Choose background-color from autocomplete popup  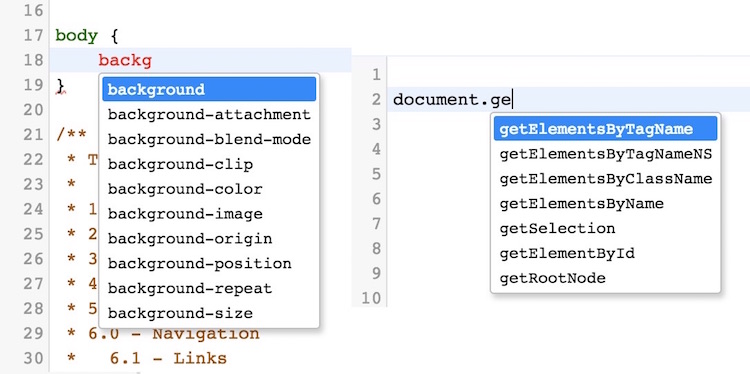coord(209,189)
